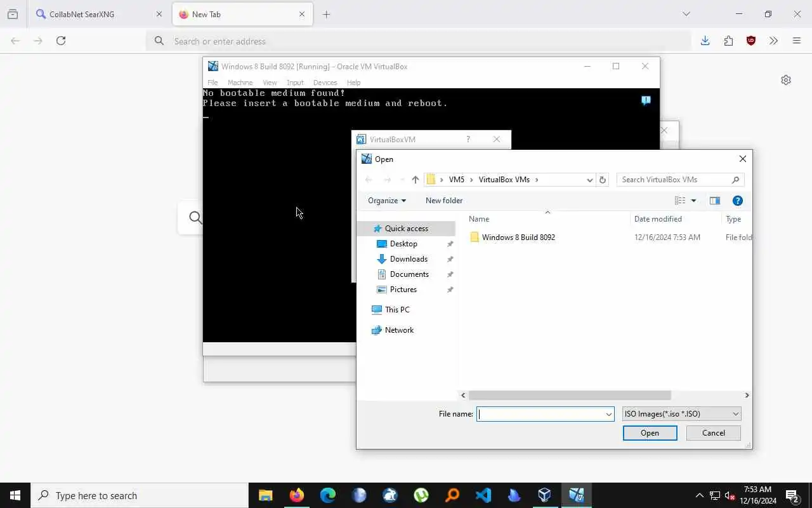Open the File menu in the VirtualBox VM window
Image resolution: width=812 pixels, height=508 pixels.
click(x=213, y=83)
